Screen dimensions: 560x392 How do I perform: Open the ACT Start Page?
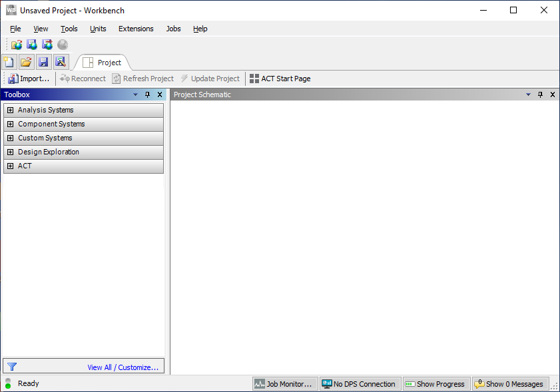click(x=280, y=79)
